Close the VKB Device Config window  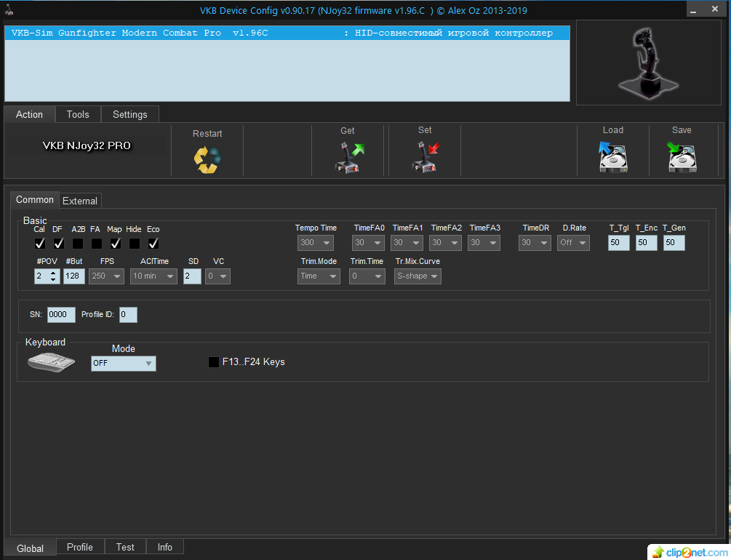click(x=715, y=9)
